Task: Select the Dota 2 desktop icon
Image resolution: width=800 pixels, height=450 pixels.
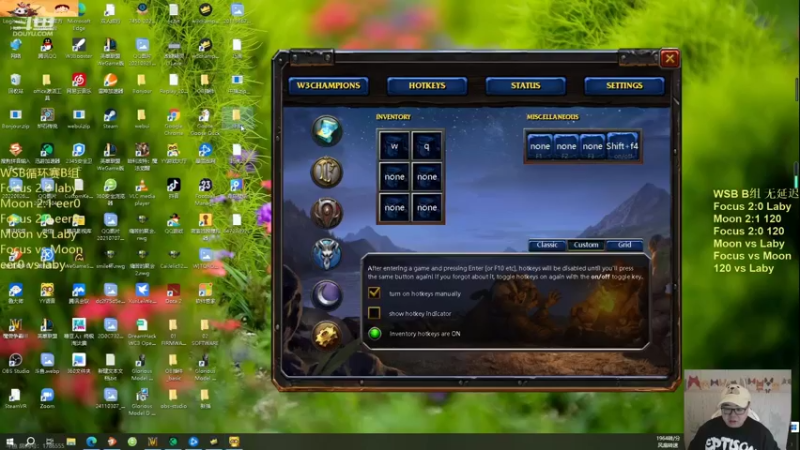Action: 173,294
